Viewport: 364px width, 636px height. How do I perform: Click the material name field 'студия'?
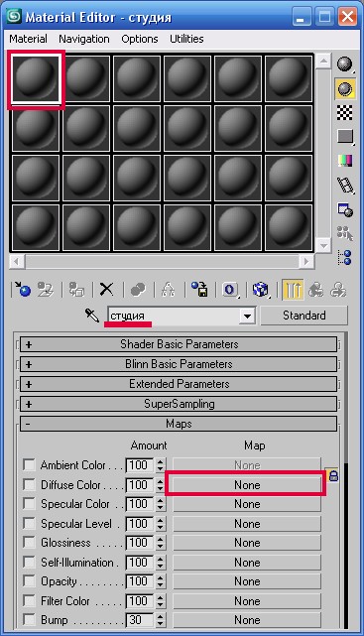[174, 316]
